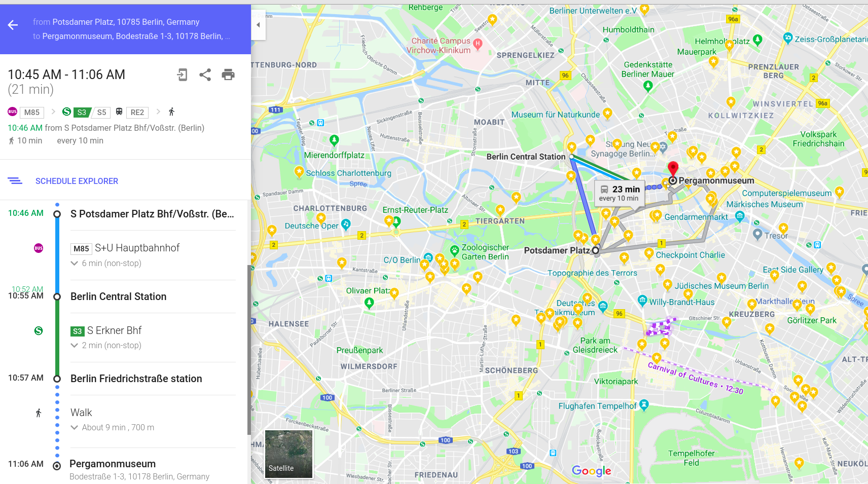This screenshot has width=868, height=484.
Task: Select the S3 train badge in summary
Action: click(82, 113)
